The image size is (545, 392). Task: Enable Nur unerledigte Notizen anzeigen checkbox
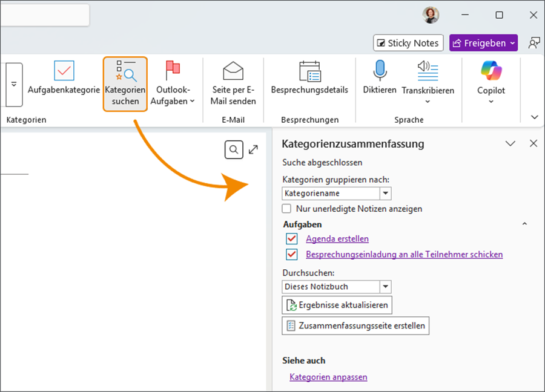click(287, 209)
